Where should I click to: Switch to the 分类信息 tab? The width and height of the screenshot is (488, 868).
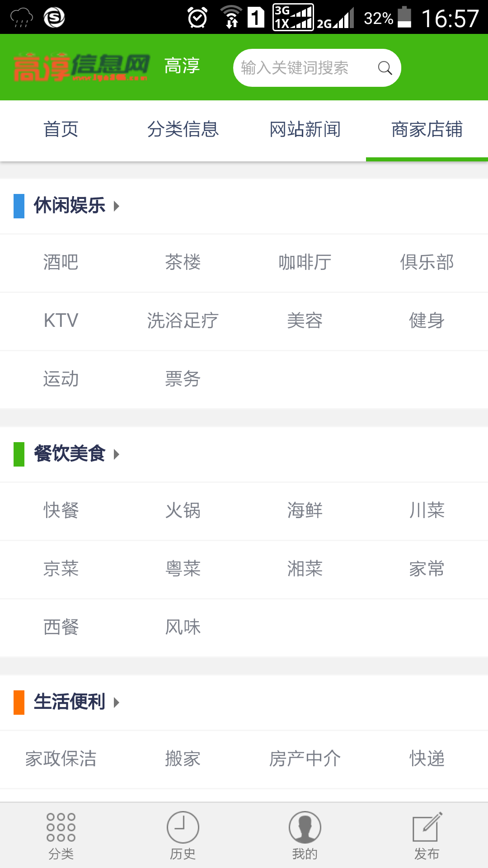click(183, 130)
